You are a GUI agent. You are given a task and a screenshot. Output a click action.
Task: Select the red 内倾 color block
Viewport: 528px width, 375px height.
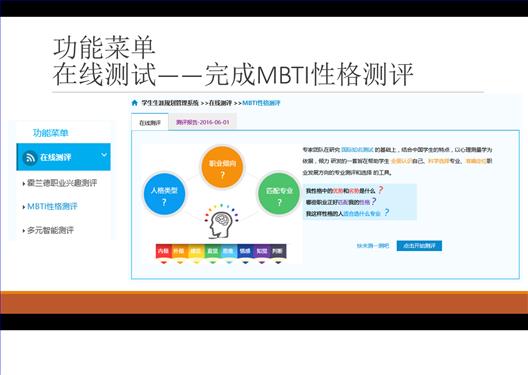coord(163,251)
